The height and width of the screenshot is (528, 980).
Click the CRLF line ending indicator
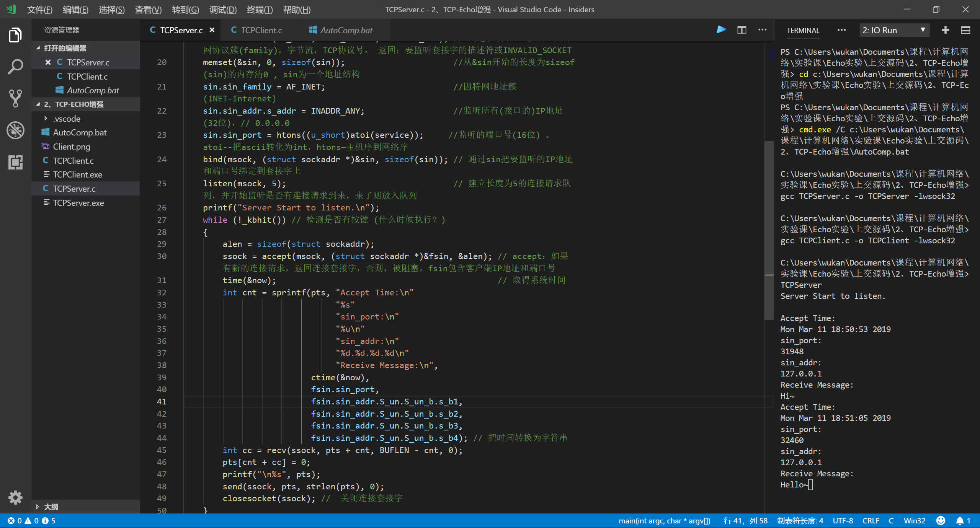click(x=871, y=521)
